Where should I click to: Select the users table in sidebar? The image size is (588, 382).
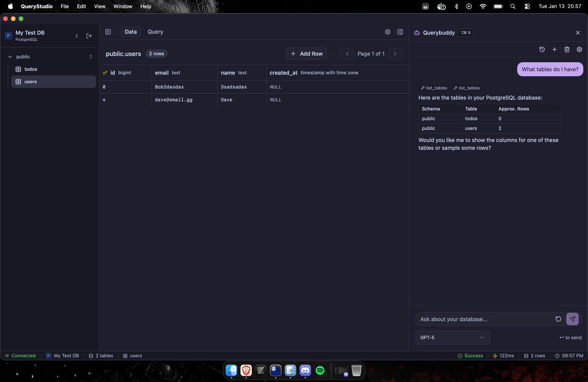pyautogui.click(x=53, y=81)
